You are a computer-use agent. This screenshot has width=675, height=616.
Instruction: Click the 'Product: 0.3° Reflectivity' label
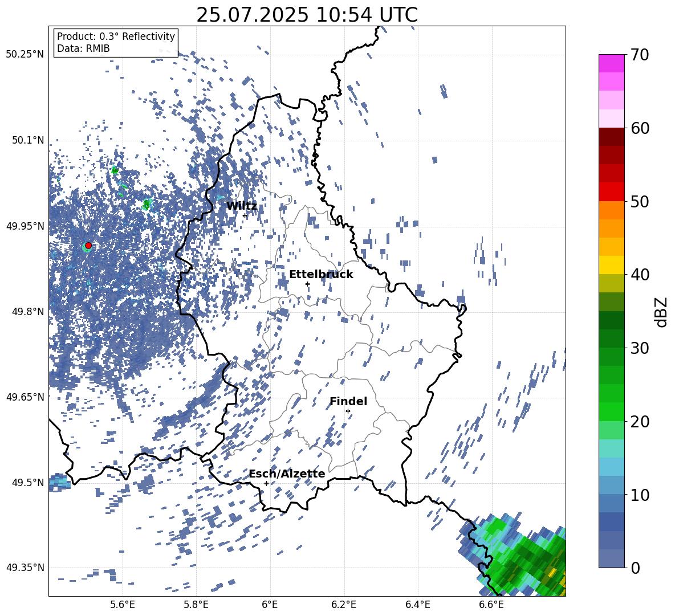pyautogui.click(x=116, y=36)
